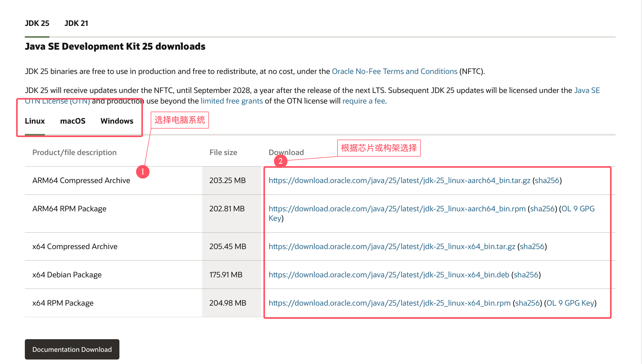Click the Documentation Download button
The height and width of the screenshot is (364, 642).
(x=72, y=349)
